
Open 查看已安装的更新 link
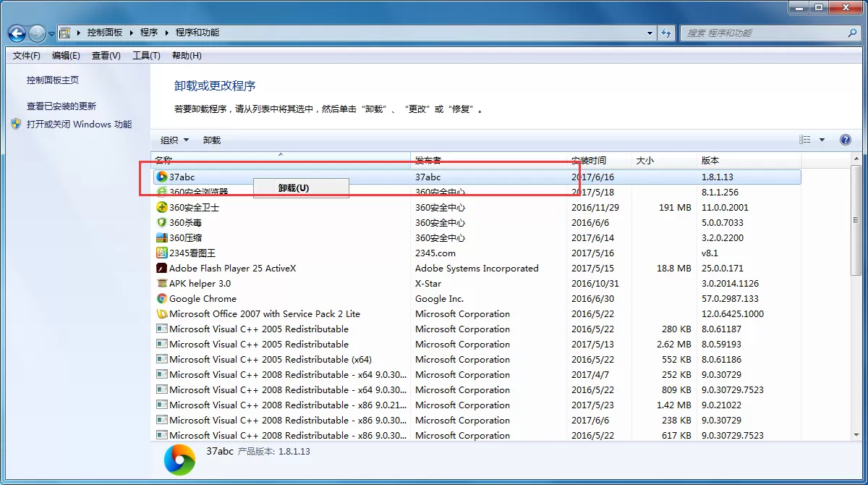click(61, 106)
